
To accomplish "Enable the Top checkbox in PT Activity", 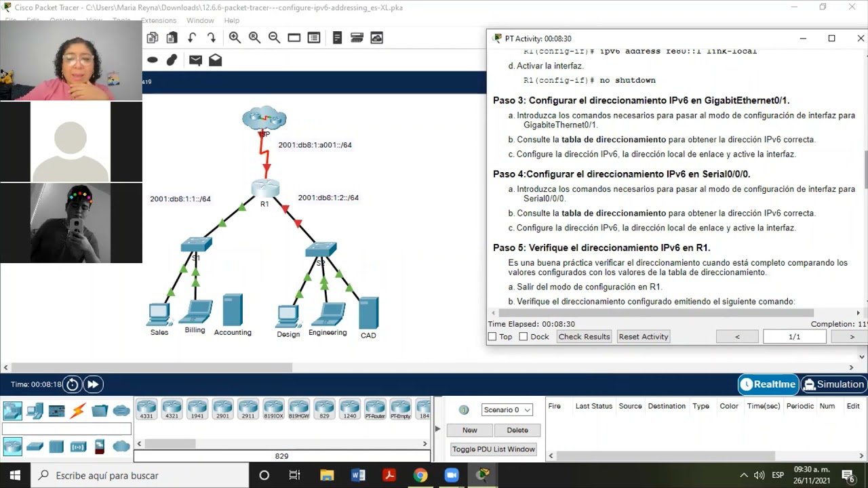I will (x=492, y=336).
